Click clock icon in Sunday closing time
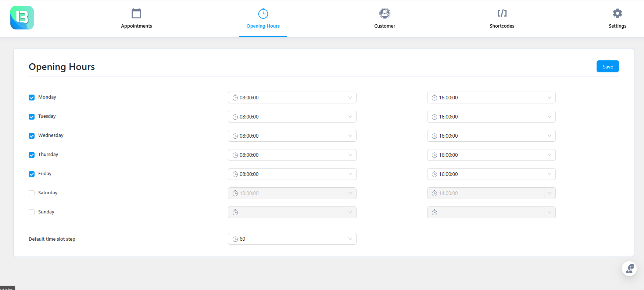This screenshot has width=644, height=290. pyautogui.click(x=434, y=212)
